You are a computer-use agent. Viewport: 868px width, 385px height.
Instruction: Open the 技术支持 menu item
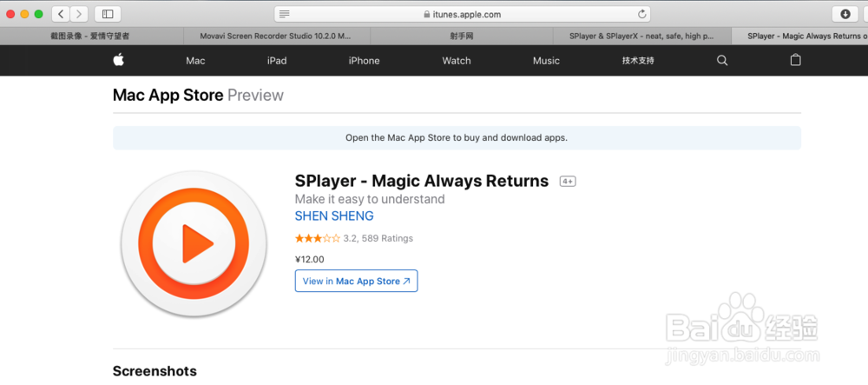638,60
